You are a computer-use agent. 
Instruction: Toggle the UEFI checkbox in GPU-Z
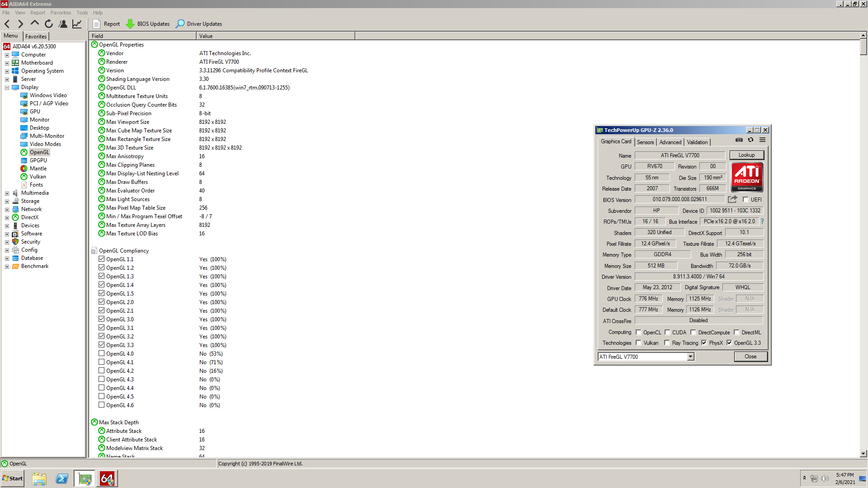tap(745, 199)
